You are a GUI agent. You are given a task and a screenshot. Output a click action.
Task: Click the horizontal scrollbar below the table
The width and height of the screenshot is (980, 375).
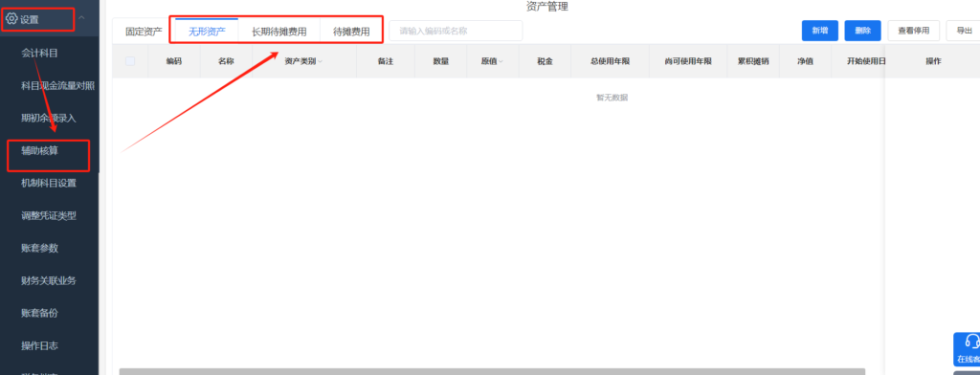tap(492, 371)
